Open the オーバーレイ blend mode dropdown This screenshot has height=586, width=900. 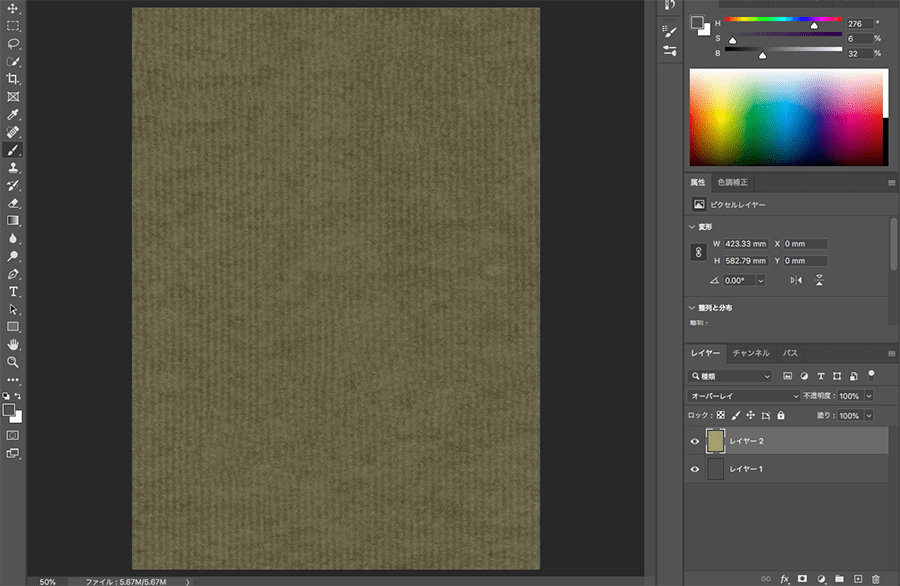coord(740,396)
